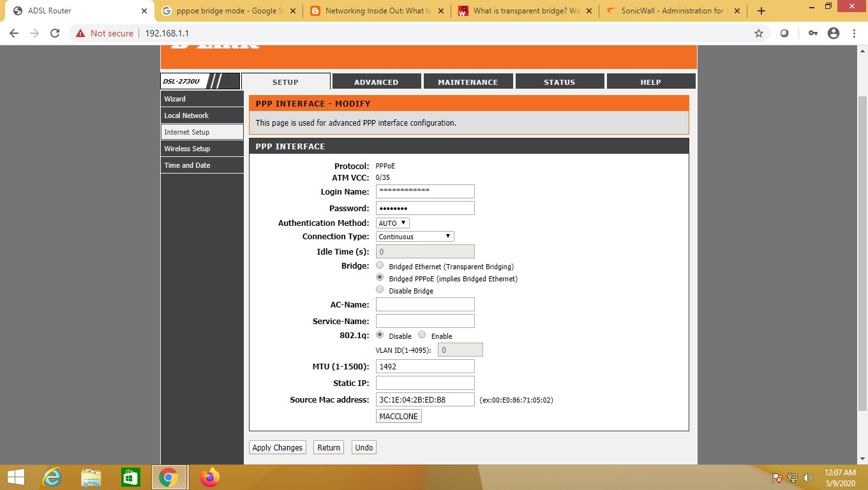
Task: Select Bridged Ethernet (Transparent Bridging)
Action: (x=380, y=265)
